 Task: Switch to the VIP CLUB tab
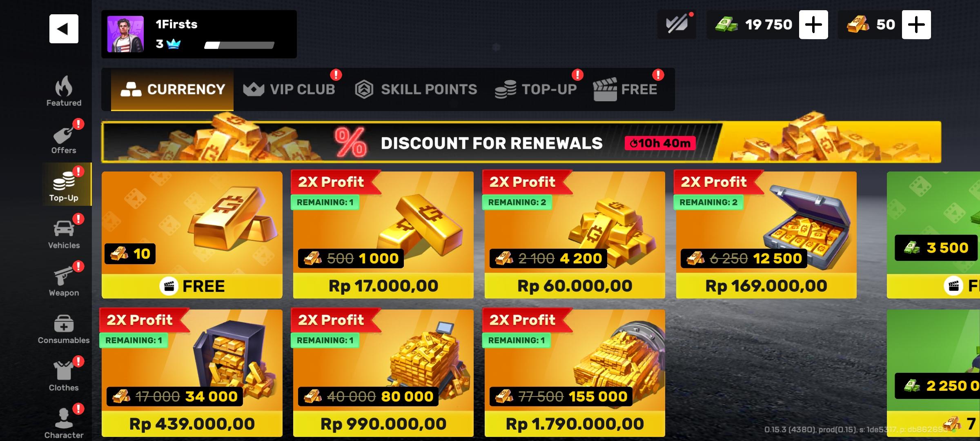pos(289,89)
